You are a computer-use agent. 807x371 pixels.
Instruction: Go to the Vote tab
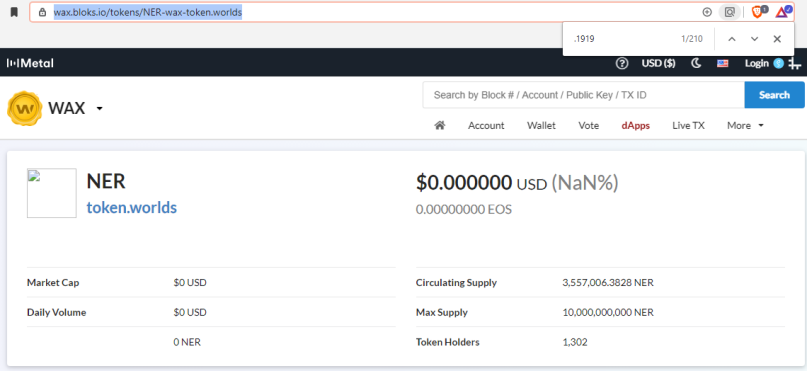coord(588,126)
